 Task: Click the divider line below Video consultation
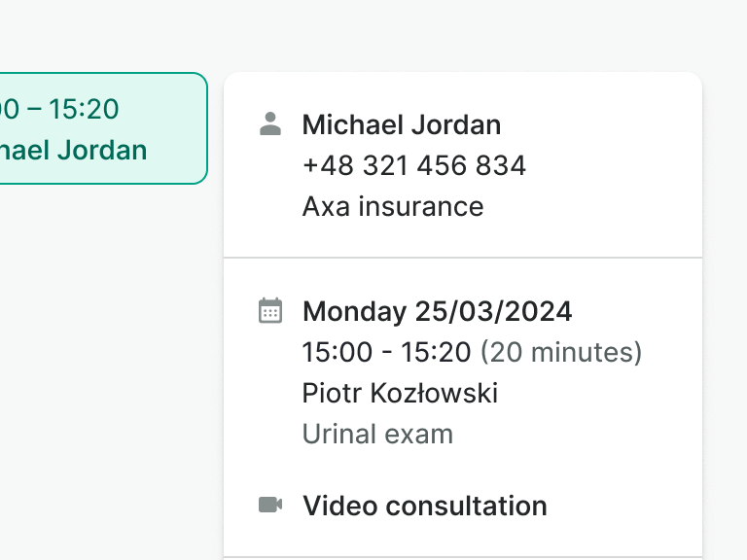(463, 557)
